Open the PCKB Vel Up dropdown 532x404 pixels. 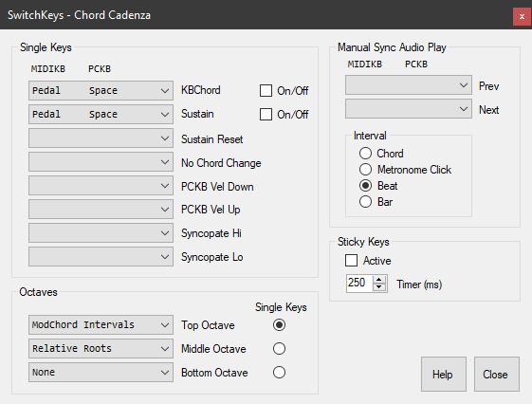(101, 210)
